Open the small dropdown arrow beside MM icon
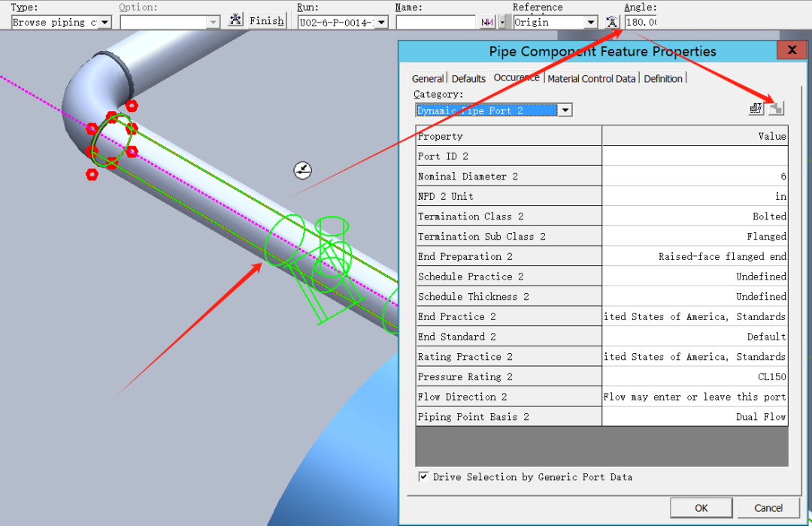Screen dimensions: 812x526 pyautogui.click(x=501, y=23)
